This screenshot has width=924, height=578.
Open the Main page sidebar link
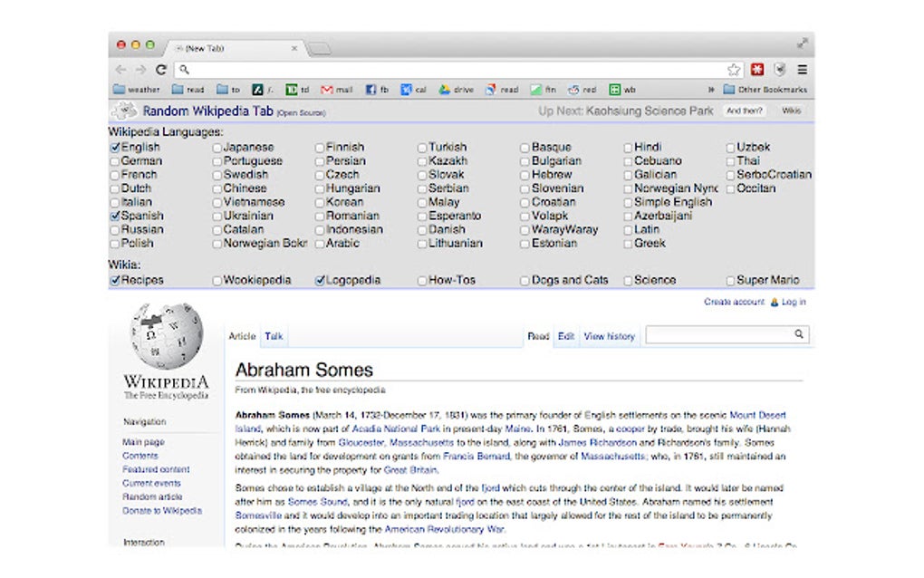[143, 442]
